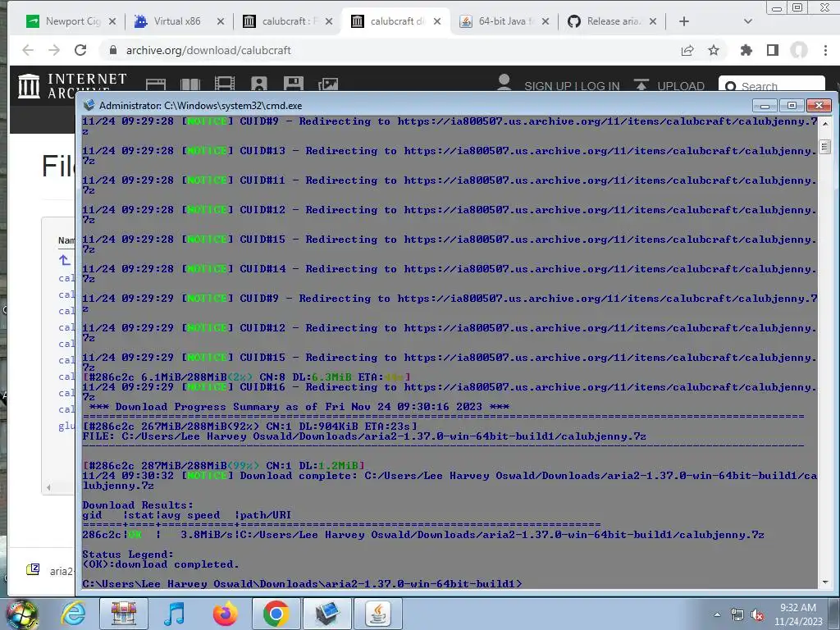Click the Internet Archive logo
Image resolution: width=840 pixels, height=630 pixels.
pyautogui.click(x=72, y=84)
